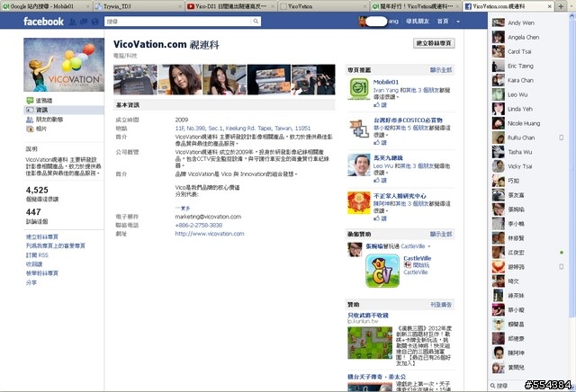This screenshot has width=576, height=392.
Task: Click the 首頁 home link in the header
Action: pos(443,22)
